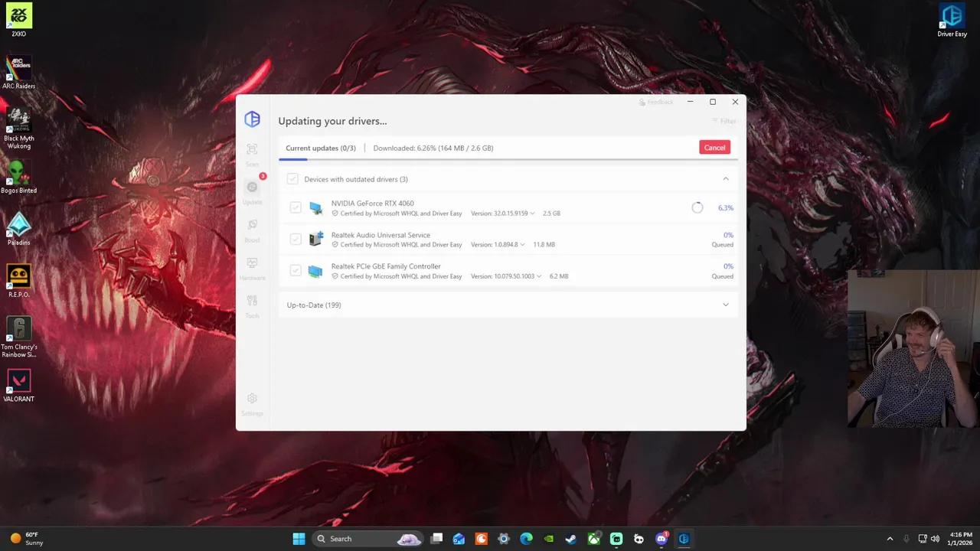
Task: Toggle the NVIDIA GeForce RTX 4060 checkbox
Action: click(296, 207)
